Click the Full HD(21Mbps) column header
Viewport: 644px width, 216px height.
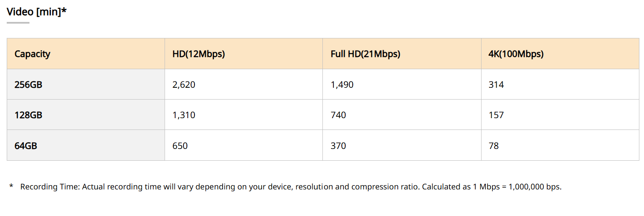point(365,54)
